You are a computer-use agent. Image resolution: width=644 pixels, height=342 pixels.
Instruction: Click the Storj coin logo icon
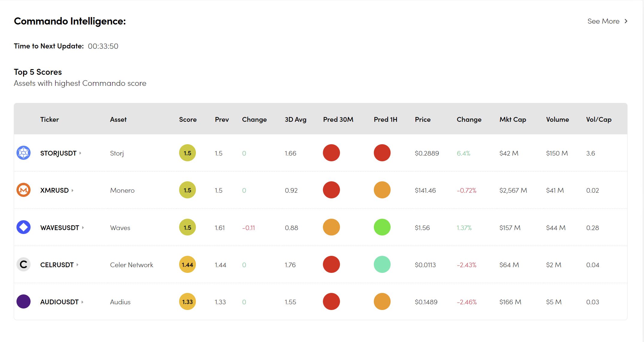(x=23, y=153)
